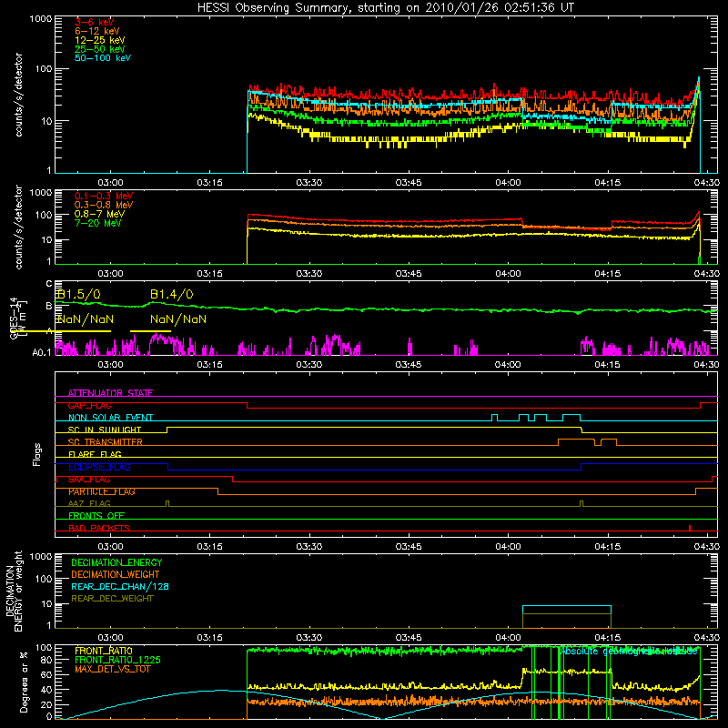The width and height of the screenshot is (728, 728).
Task: Click the 03:45 tick under GOES panel
Action: (409, 365)
